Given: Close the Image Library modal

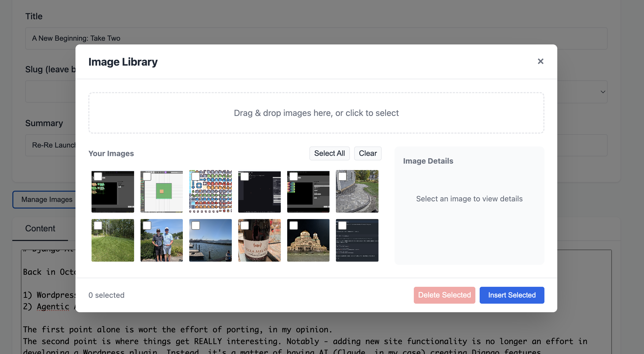Looking at the screenshot, I should 540,61.
